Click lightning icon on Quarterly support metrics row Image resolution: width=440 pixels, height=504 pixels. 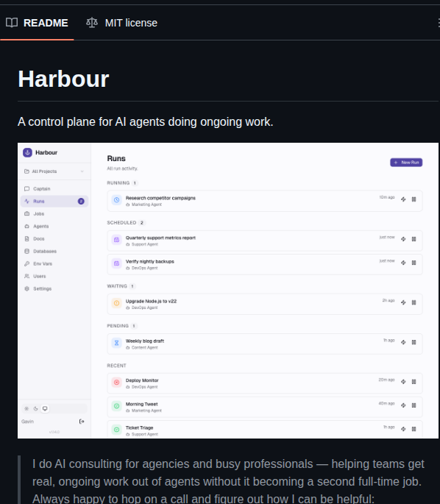tap(403, 239)
